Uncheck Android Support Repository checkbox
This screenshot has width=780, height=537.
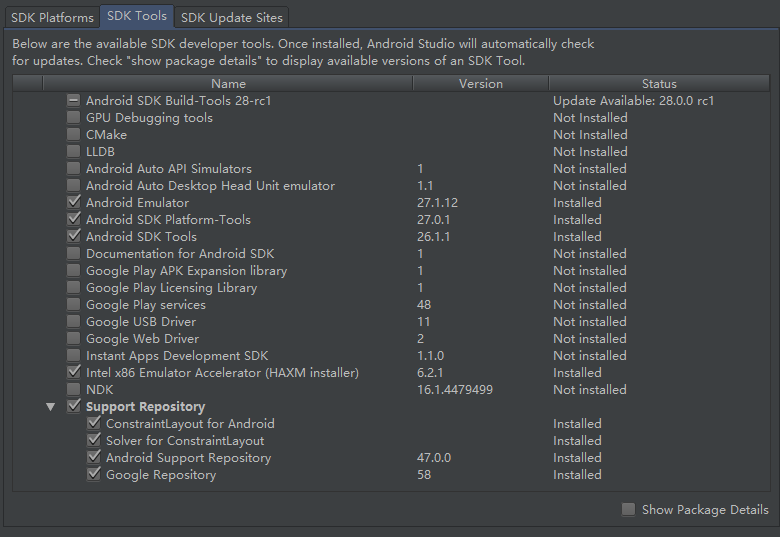click(x=94, y=457)
